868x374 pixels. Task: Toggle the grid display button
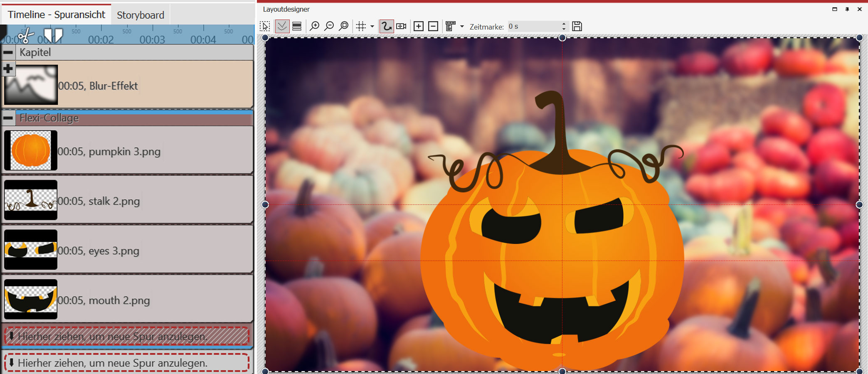[x=361, y=26]
